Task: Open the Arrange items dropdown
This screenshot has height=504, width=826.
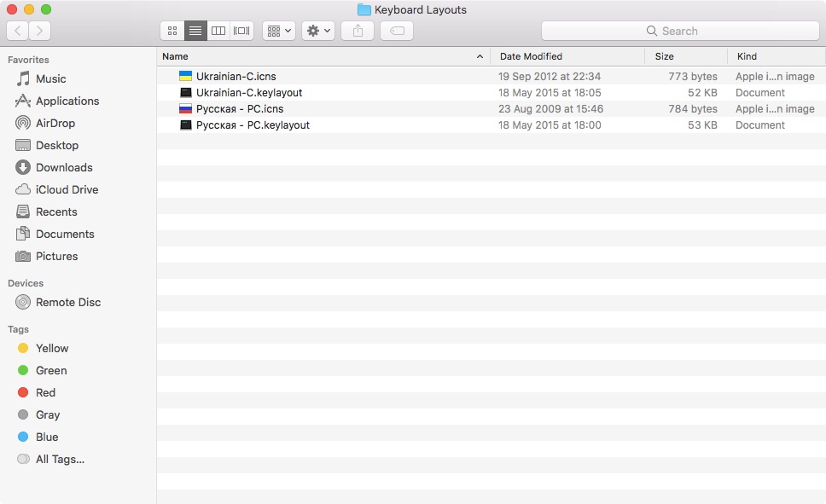Action: (x=278, y=31)
